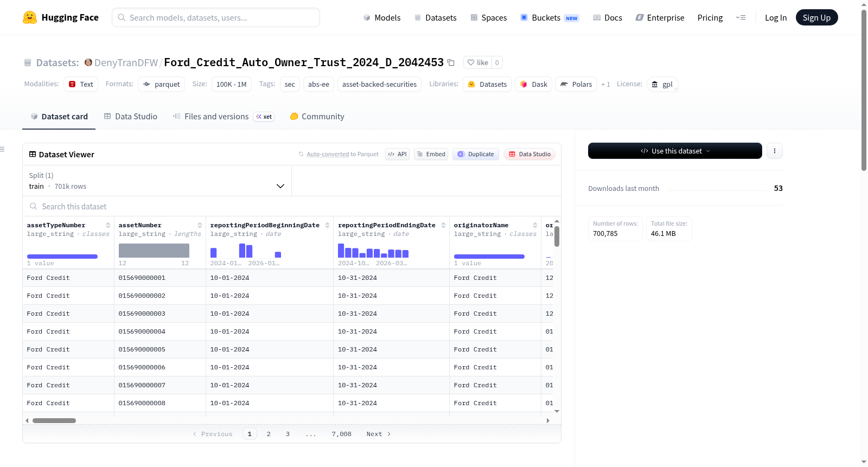Switch to the Data Studio tab

coord(131,116)
